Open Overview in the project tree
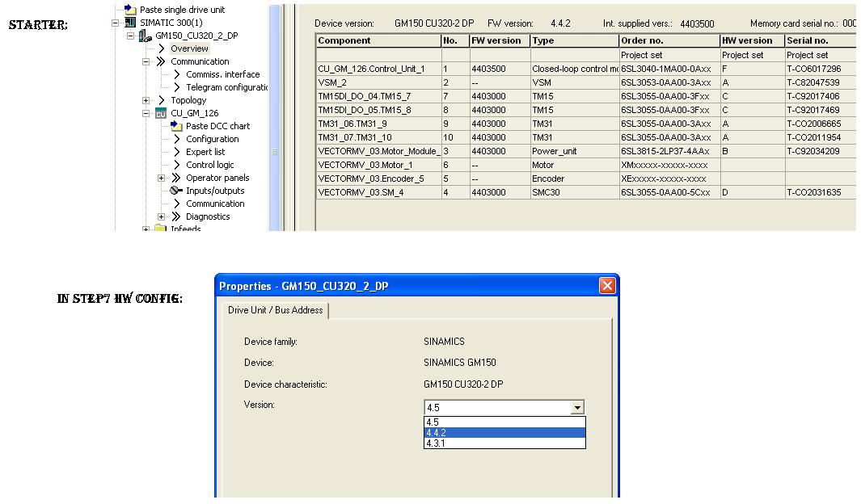 tap(189, 48)
